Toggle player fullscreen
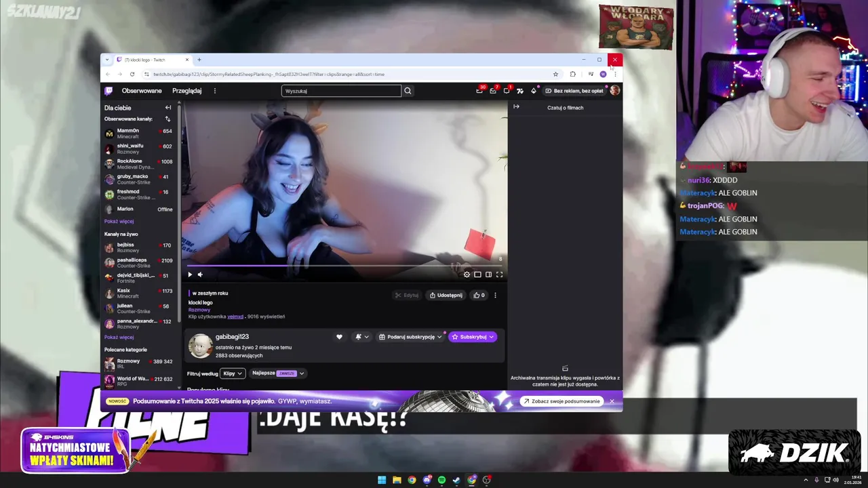Screen dimensions: 868x488 [499, 274]
